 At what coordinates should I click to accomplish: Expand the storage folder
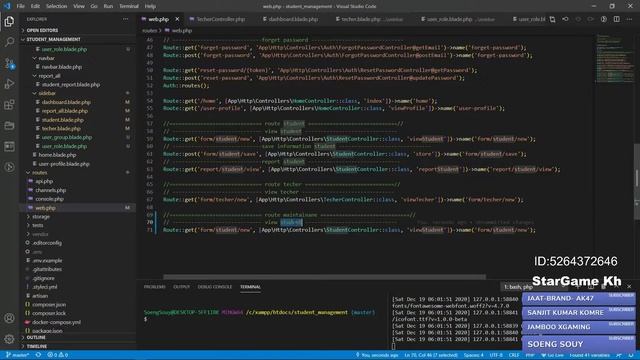[x=41, y=216]
